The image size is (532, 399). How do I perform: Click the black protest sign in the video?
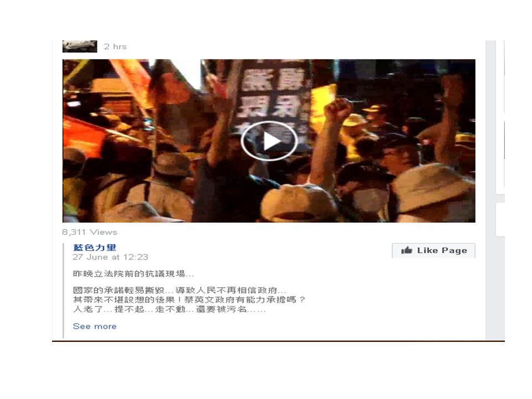click(x=273, y=99)
